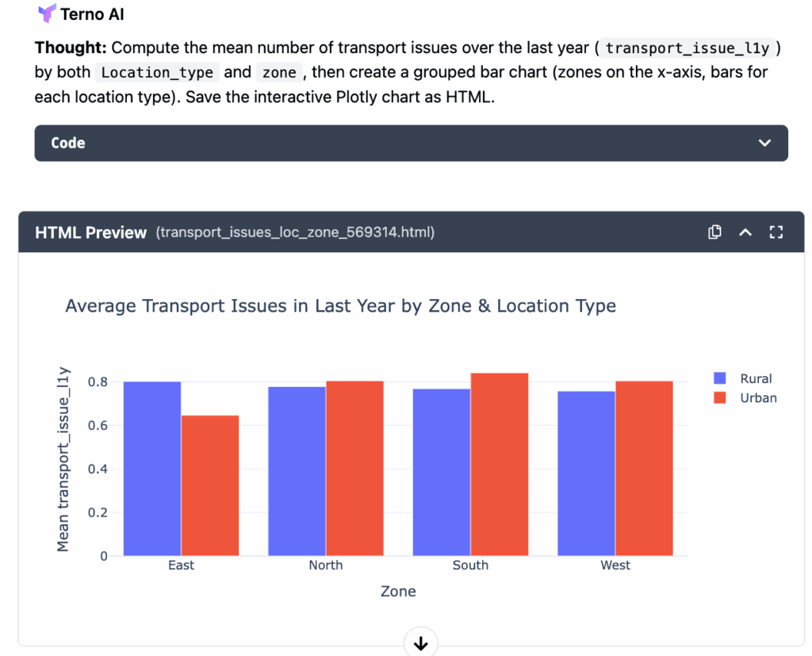812x656 pixels.
Task: Collapse the HTML Preview with the chevron icon
Action: pos(745,232)
